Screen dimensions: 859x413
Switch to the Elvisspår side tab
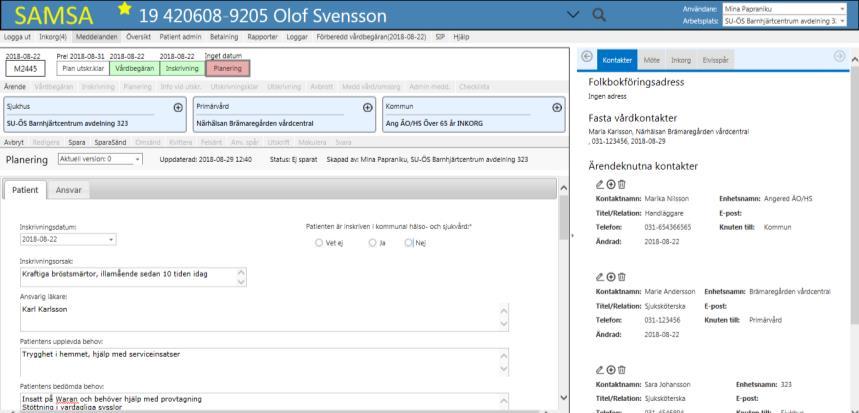715,60
